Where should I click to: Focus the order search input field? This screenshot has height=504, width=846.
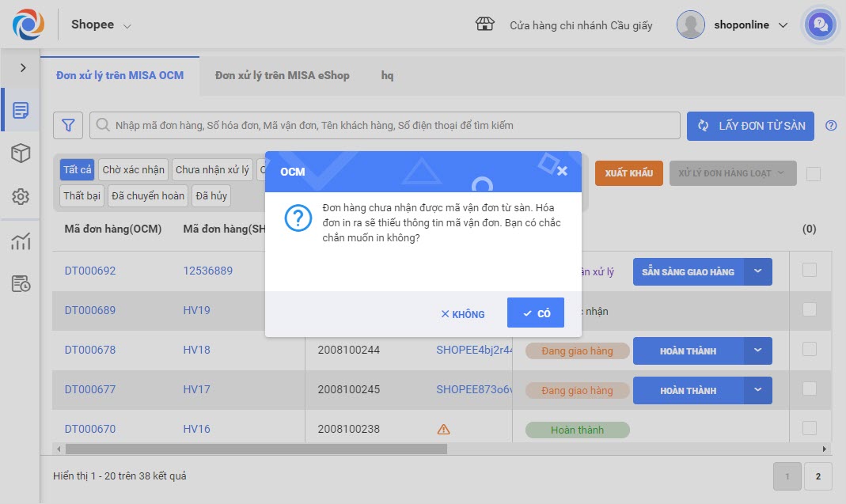[x=385, y=125]
